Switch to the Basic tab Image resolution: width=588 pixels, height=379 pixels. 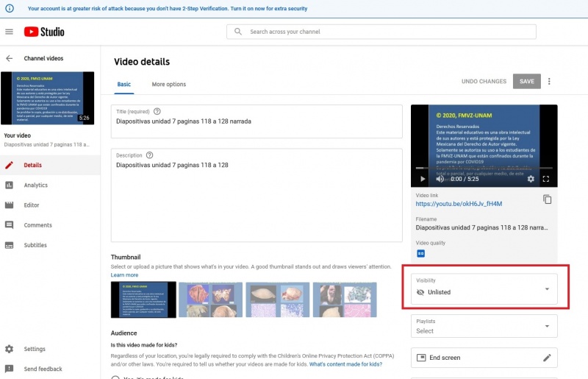pyautogui.click(x=124, y=84)
